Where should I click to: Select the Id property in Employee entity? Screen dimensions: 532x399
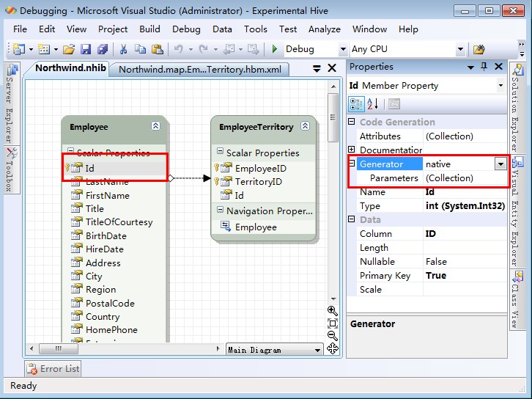tap(115, 168)
